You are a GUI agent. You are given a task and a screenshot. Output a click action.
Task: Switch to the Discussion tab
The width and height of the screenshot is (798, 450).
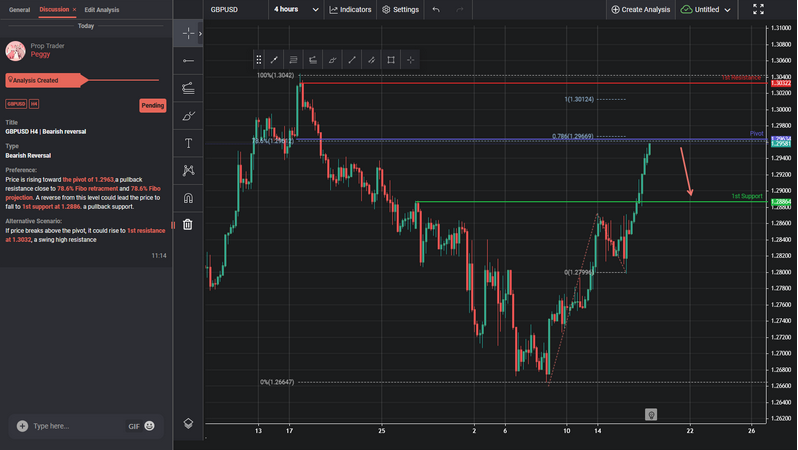click(54, 9)
